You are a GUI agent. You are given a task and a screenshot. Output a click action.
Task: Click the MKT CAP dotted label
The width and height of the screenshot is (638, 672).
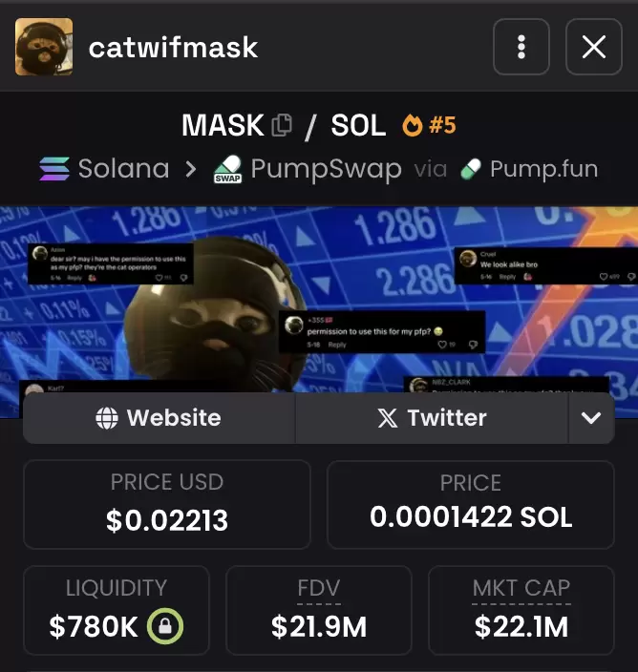pos(521,588)
